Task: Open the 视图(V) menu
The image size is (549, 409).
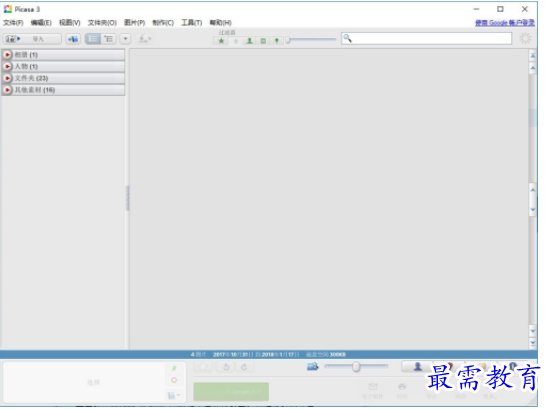Action: [70, 23]
